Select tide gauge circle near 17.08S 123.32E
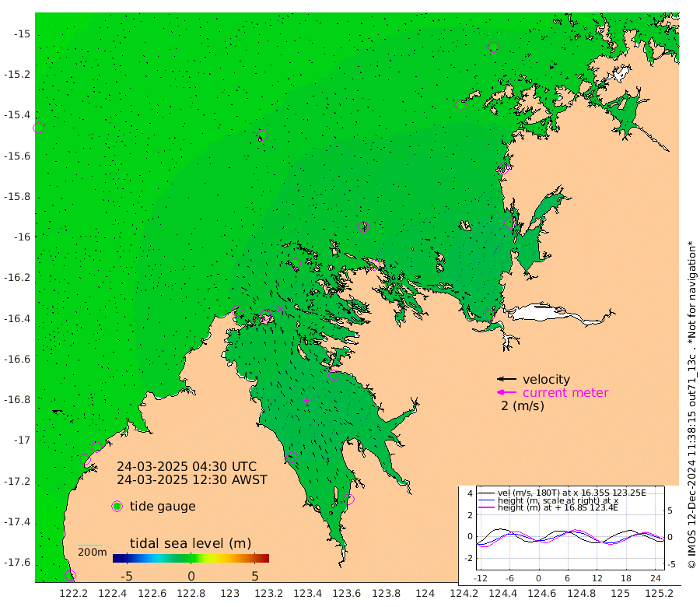The height and width of the screenshot is (607, 700). click(x=292, y=457)
